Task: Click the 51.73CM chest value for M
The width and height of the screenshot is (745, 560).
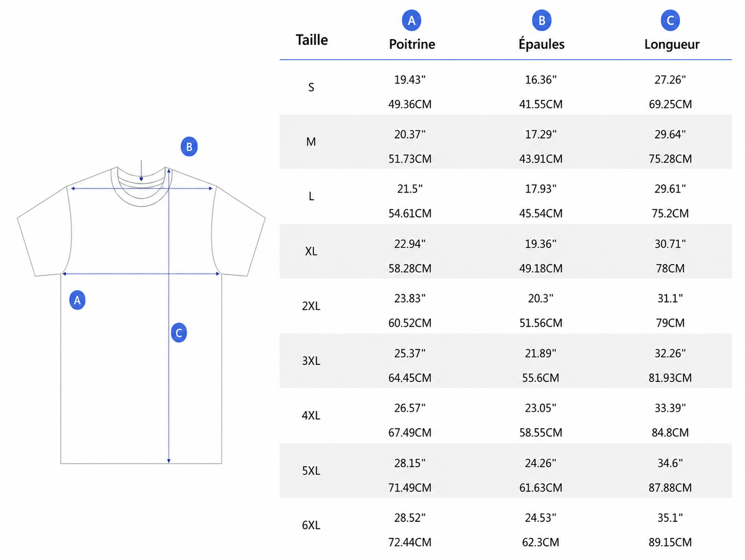Action: pyautogui.click(x=410, y=159)
